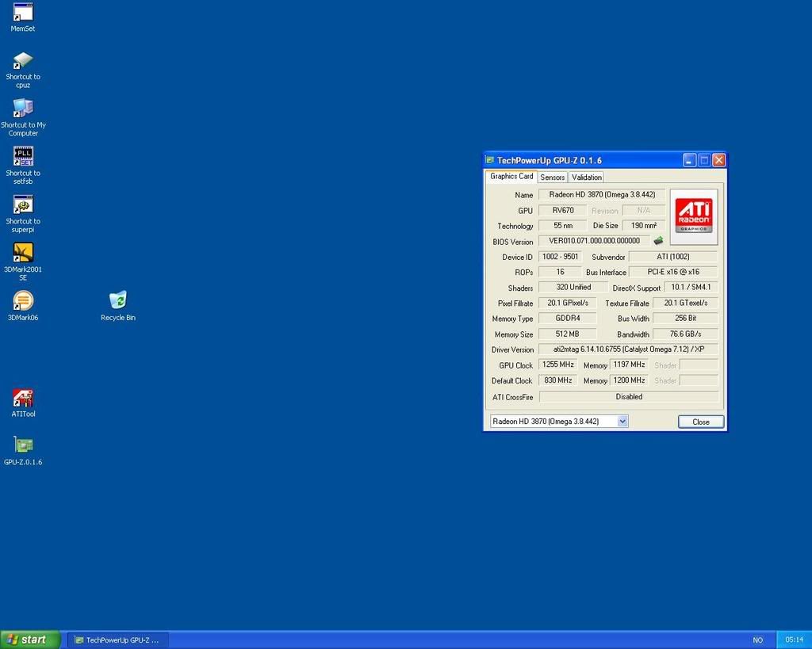Image resolution: width=812 pixels, height=649 pixels.
Task: Open the graphics card selection dropdown
Action: pos(559,422)
